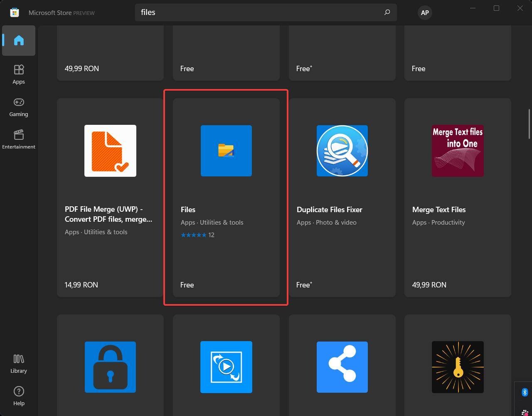Click the Microsoft Store logo icon
532x416 pixels.
14,12
